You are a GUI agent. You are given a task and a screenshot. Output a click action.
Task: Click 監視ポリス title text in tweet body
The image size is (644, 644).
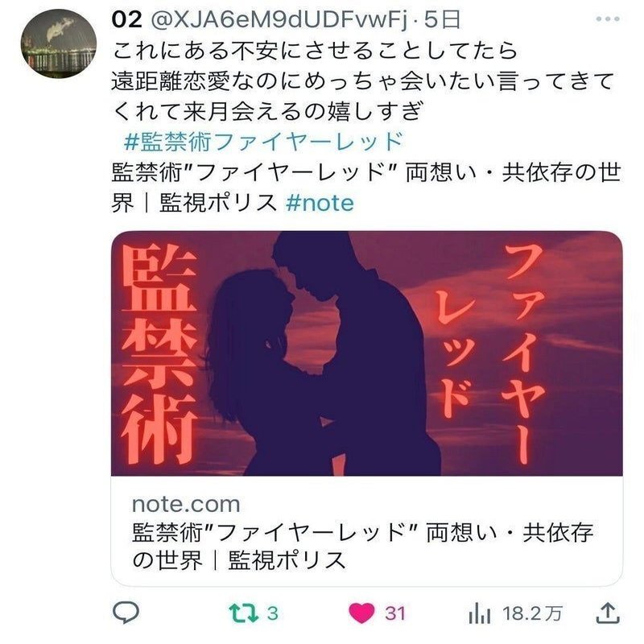218,203
